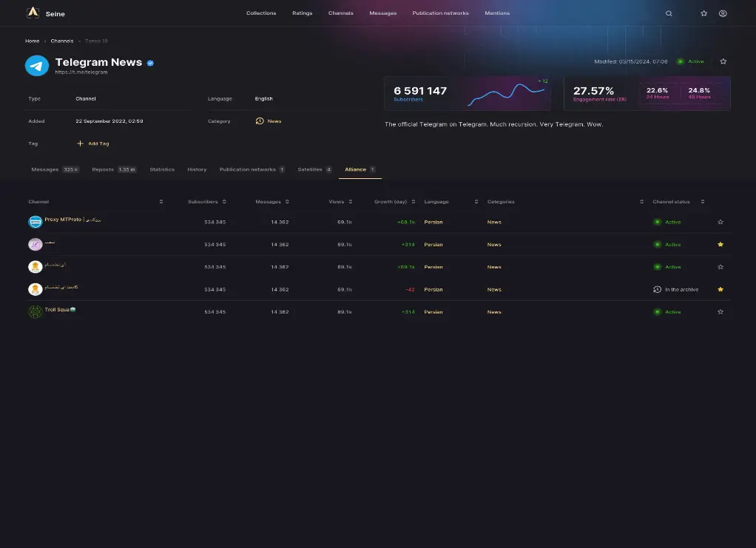Screen dimensions: 756x548
Task: Select the Alliance tab
Action: pyautogui.click(x=360, y=169)
